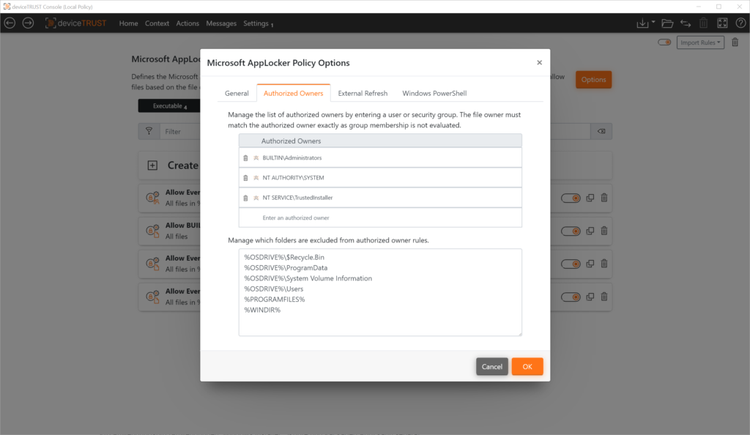Click the %OSDRIVE%\$Recycle.Bin line
Viewport: 750px width, 435px height.
point(284,257)
